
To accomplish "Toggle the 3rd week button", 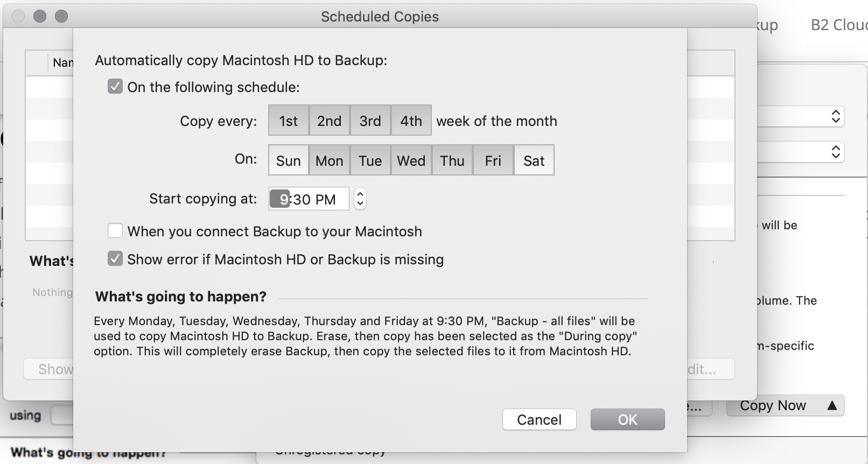I will [370, 121].
